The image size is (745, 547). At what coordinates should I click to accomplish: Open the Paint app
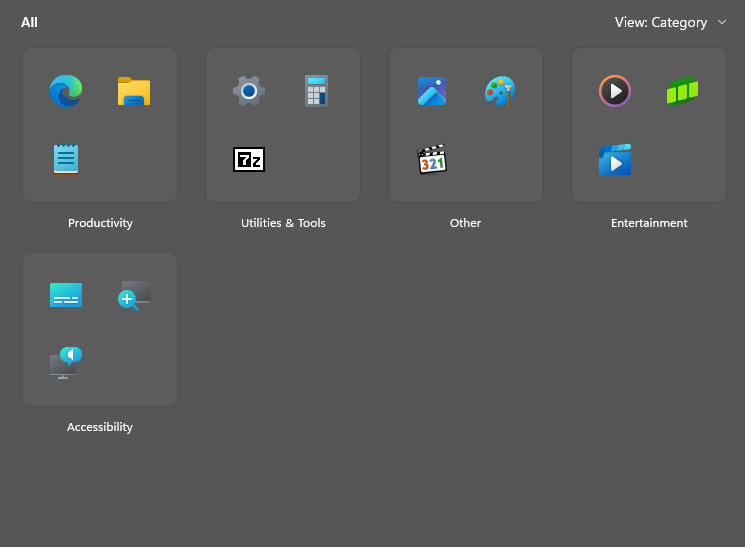point(499,92)
